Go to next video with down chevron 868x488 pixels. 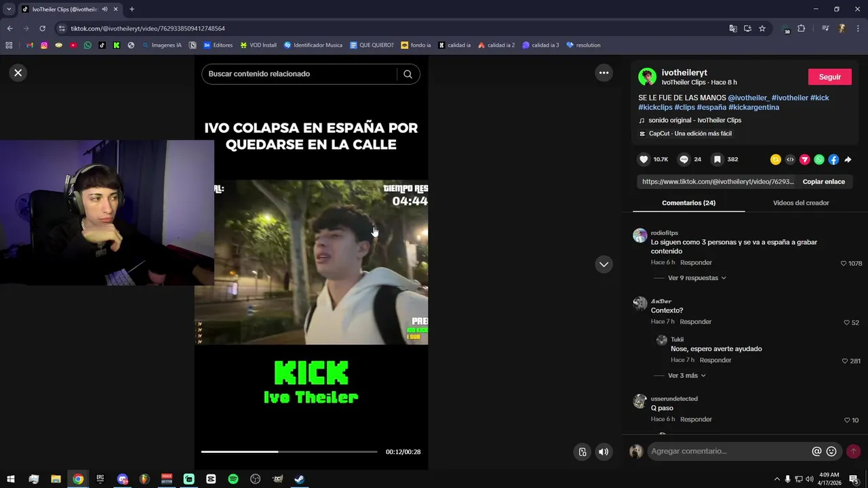point(604,264)
